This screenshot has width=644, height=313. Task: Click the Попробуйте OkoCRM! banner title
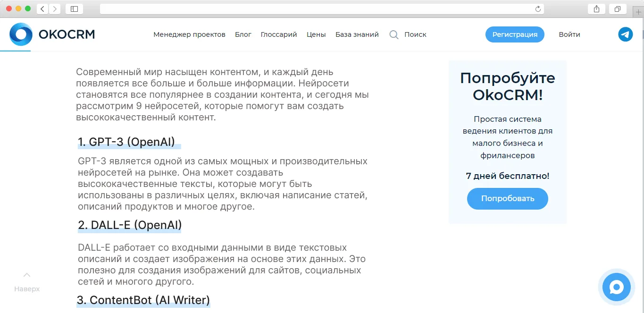(x=508, y=86)
